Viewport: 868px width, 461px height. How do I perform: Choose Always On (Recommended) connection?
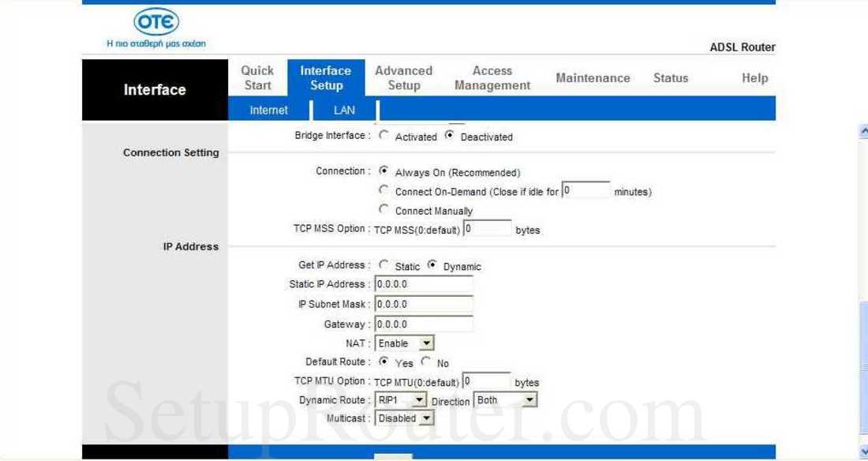point(383,171)
